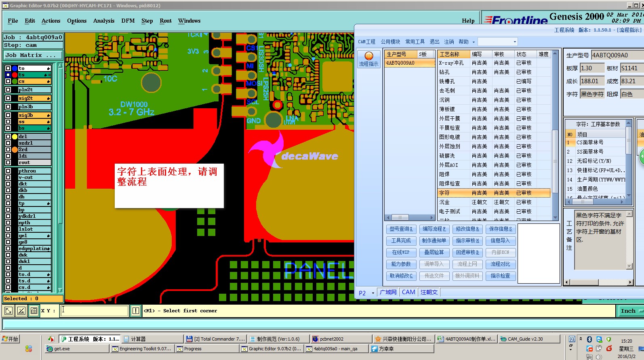Switch to the Progress taskbar item

coord(207,349)
